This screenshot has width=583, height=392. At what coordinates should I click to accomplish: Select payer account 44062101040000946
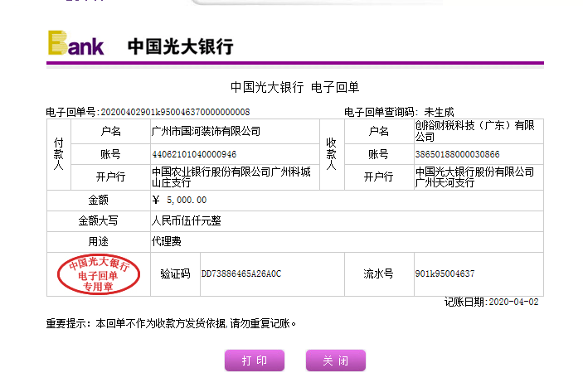click(x=194, y=154)
